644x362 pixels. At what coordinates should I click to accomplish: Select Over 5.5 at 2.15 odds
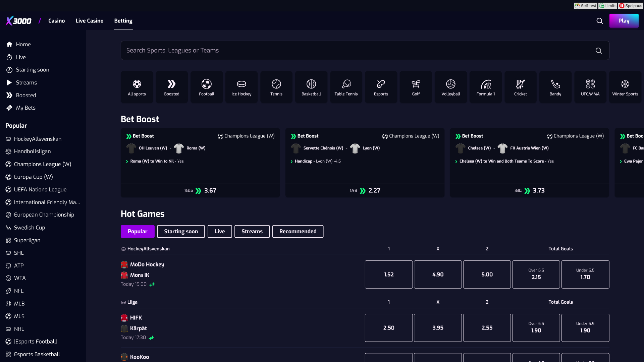click(536, 275)
